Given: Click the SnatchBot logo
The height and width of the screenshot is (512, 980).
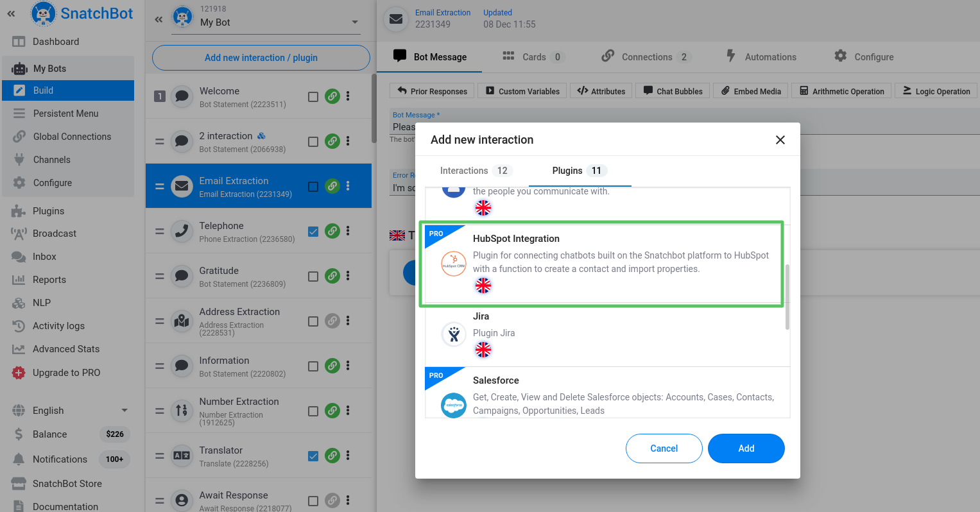Looking at the screenshot, I should click(82, 13).
